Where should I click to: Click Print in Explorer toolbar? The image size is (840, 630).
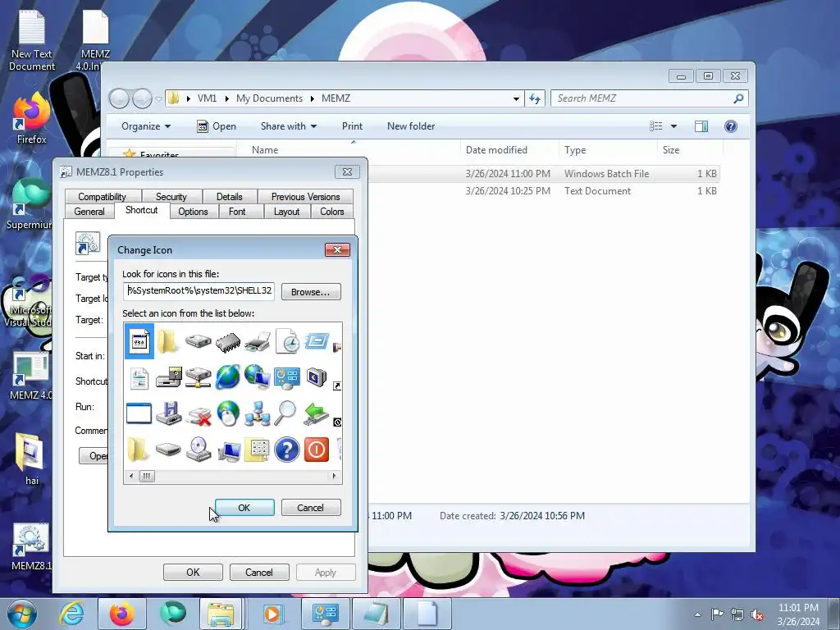click(x=352, y=126)
